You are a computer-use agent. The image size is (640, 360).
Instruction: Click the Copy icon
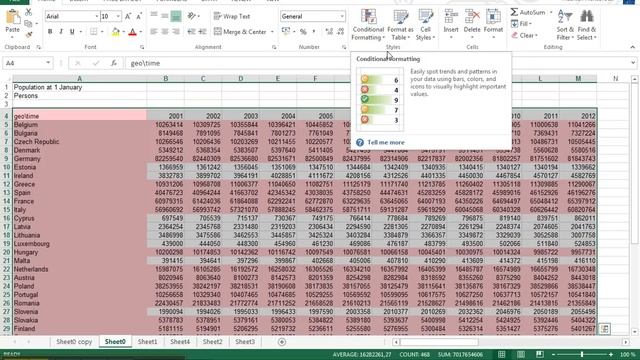[28, 24]
